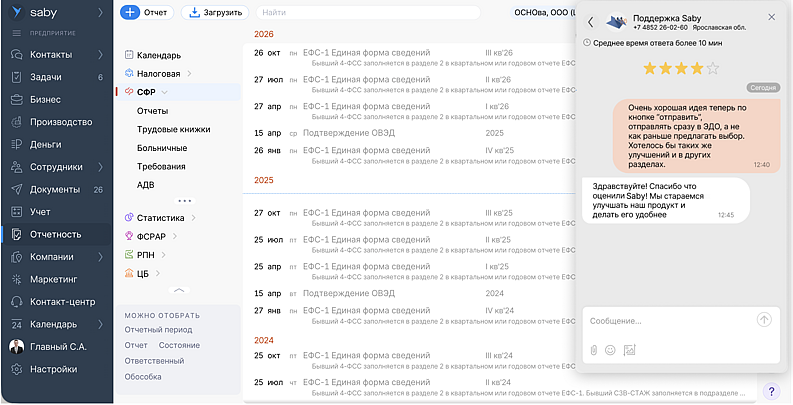
Task: Expand the Статистика section
Action: [192, 217]
